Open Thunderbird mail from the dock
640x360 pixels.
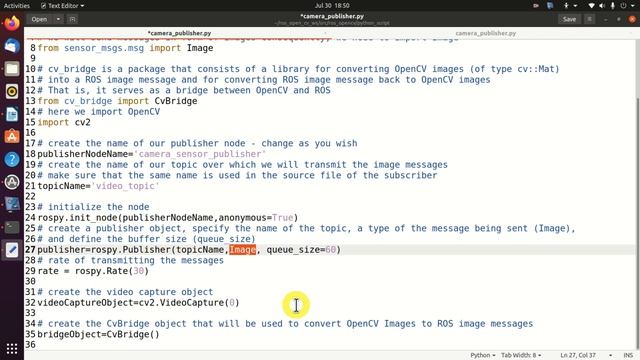[x=12, y=46]
